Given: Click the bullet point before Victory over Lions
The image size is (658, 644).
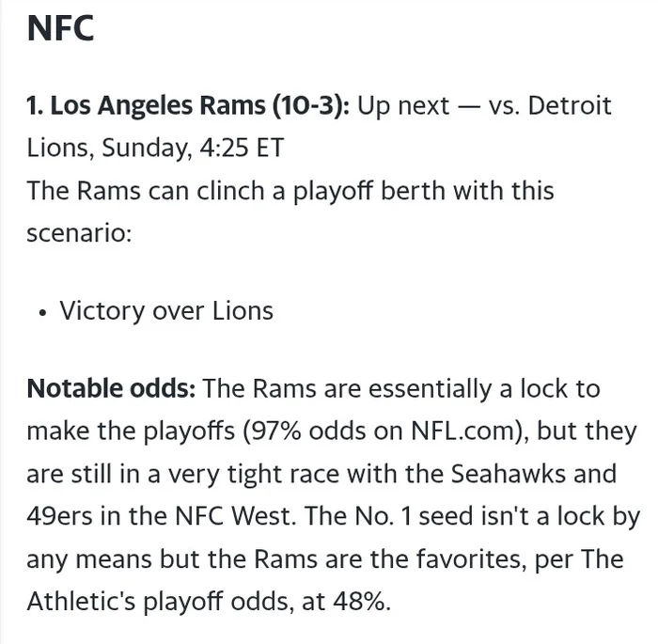Looking at the screenshot, I should point(42,312).
